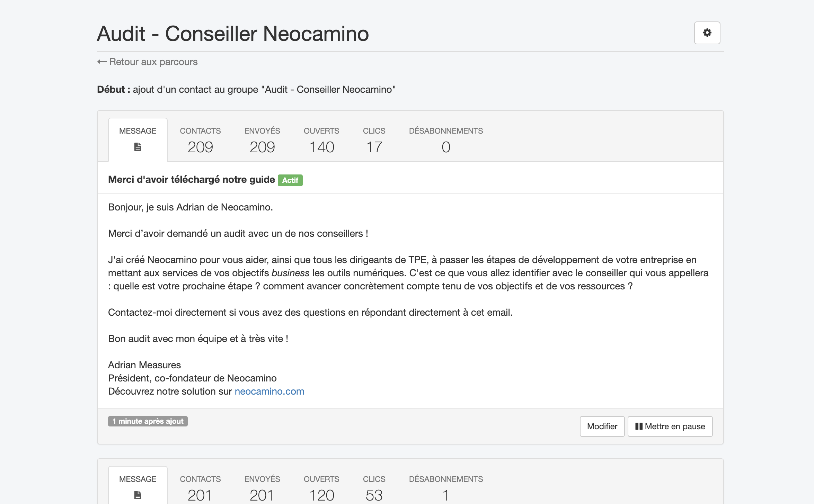Click the signature line 'Adrian Measures'
Screen dimensions: 814x504
pos(144,365)
